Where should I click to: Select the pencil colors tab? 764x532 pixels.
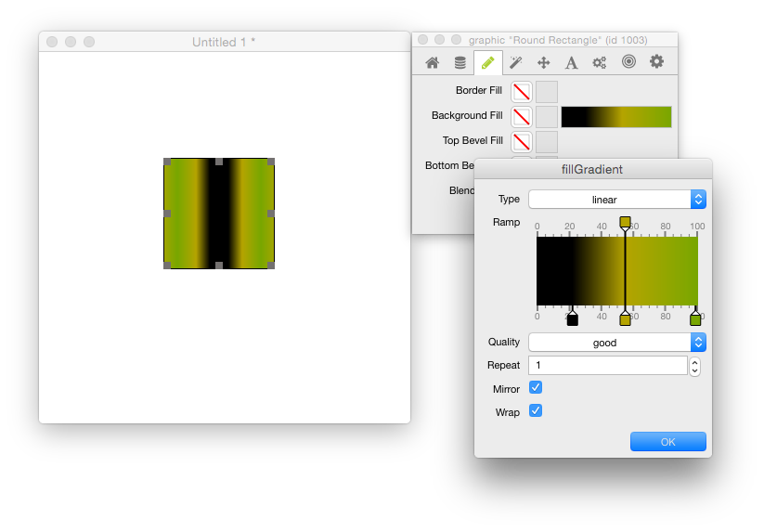[487, 62]
